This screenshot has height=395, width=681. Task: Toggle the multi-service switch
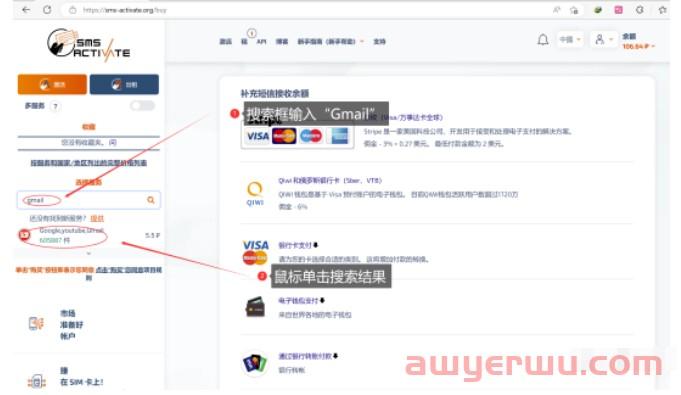(142, 106)
